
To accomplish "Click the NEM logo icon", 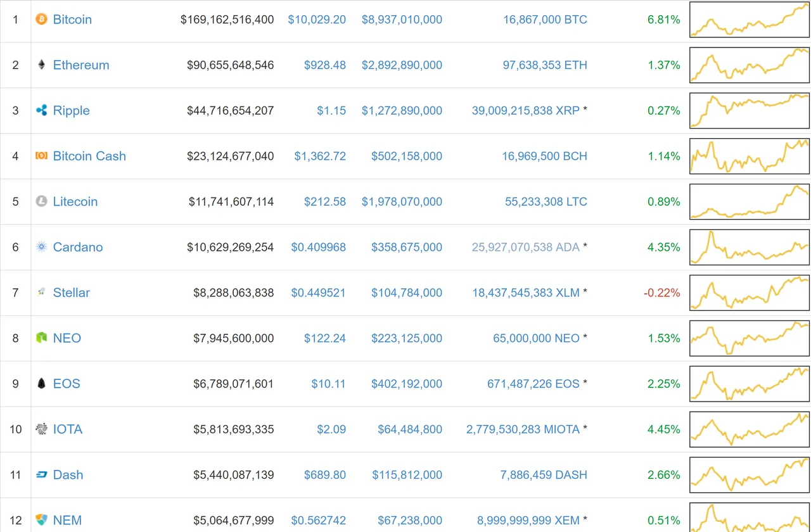I will pyautogui.click(x=41, y=521).
